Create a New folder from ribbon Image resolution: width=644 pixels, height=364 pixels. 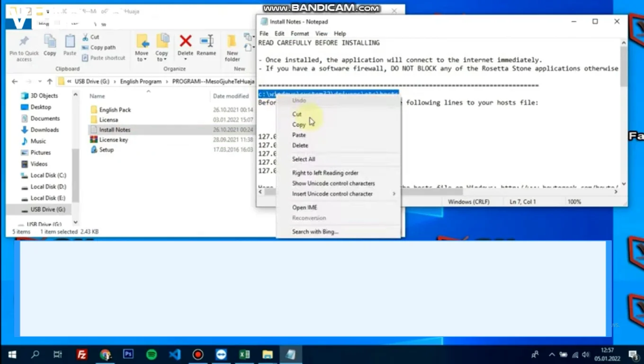click(x=232, y=47)
